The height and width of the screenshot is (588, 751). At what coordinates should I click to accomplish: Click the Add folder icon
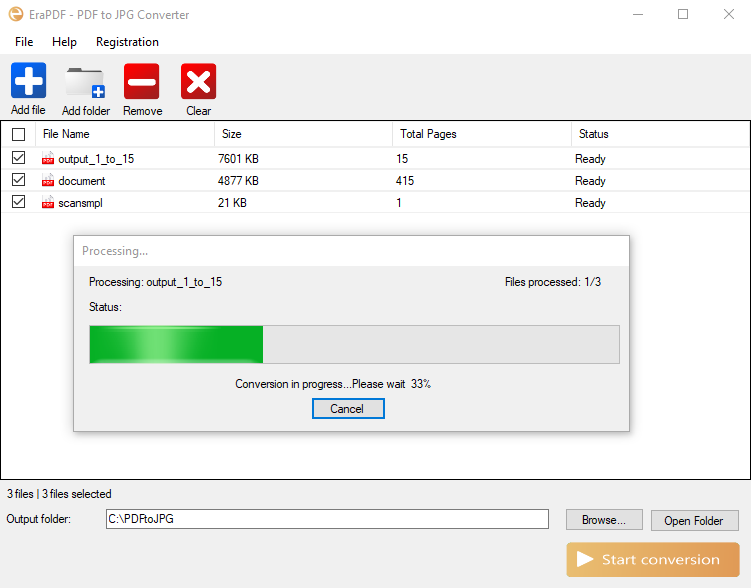85,82
